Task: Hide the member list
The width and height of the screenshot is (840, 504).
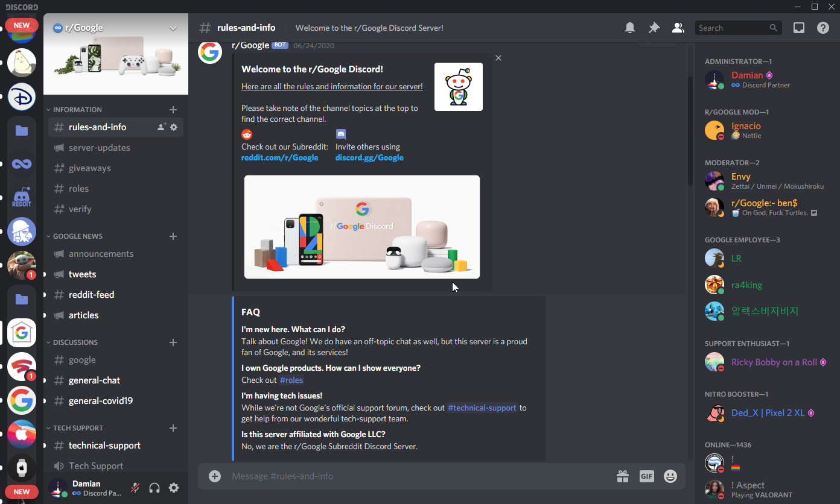Action: click(x=678, y=28)
